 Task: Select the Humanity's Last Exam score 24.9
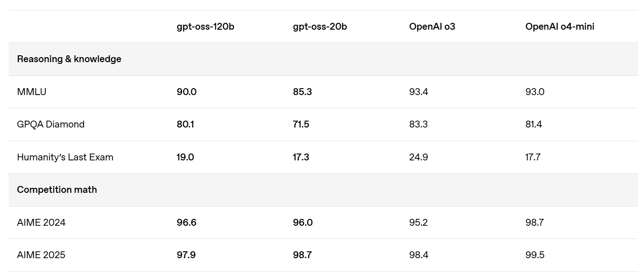[x=418, y=157]
